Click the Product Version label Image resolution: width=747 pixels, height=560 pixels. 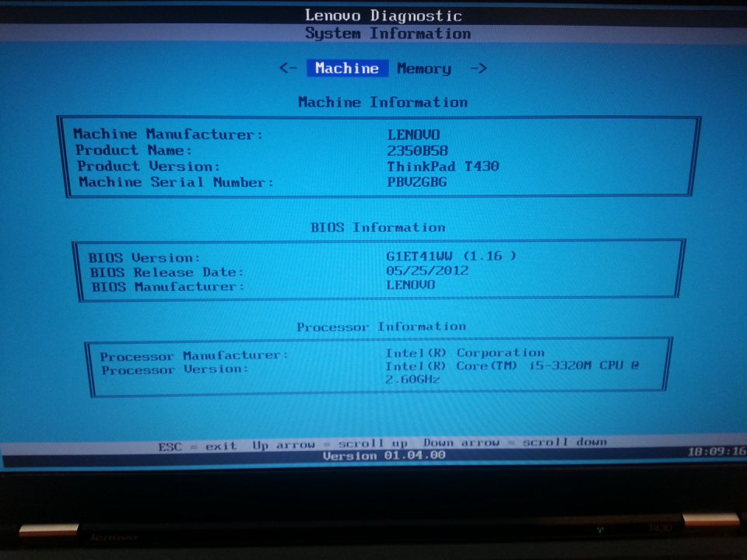[149, 166]
